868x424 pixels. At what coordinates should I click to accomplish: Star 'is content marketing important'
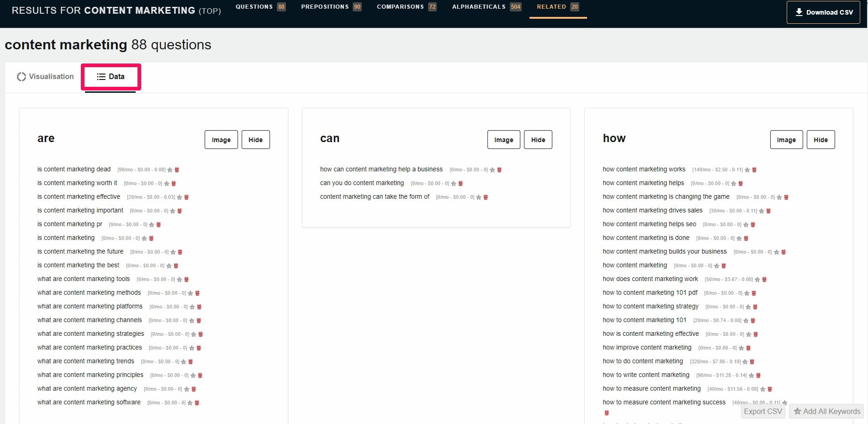(173, 211)
